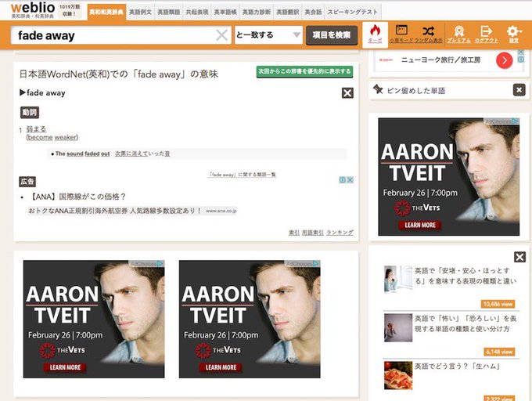
Task: Click the 6,148 view badge
Action: pyautogui.click(x=499, y=352)
